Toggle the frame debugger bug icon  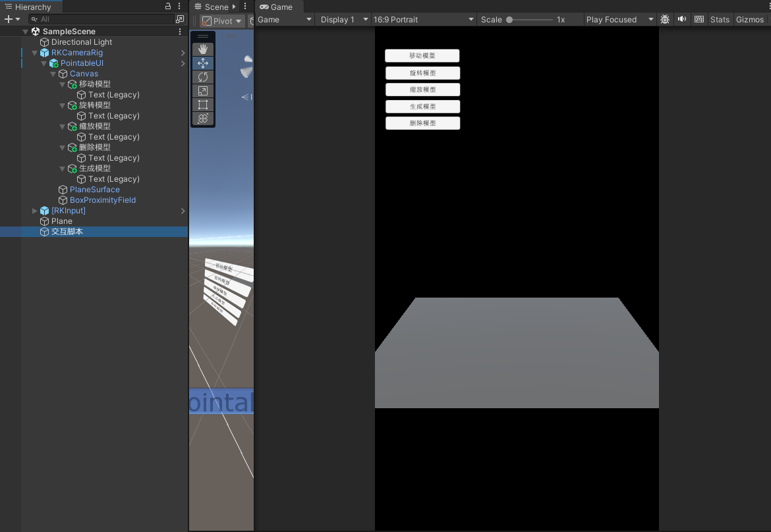click(x=665, y=20)
